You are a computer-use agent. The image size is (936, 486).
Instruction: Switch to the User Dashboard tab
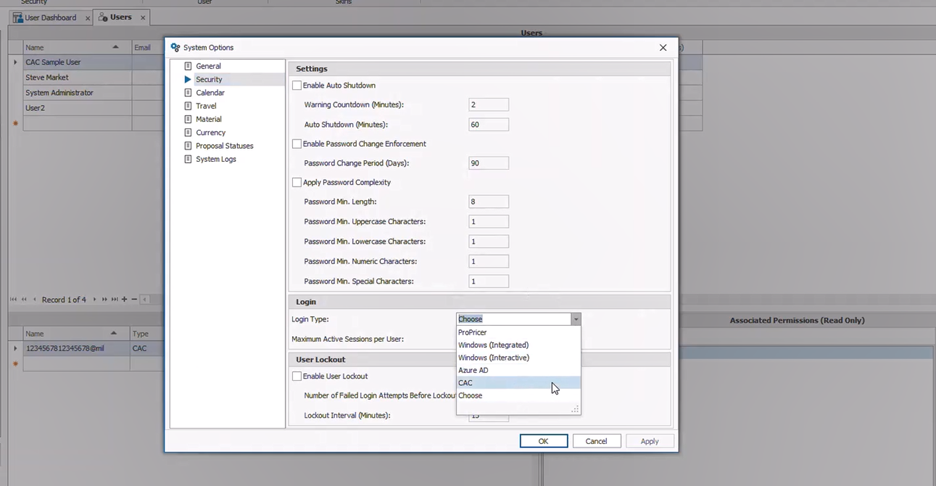50,18
